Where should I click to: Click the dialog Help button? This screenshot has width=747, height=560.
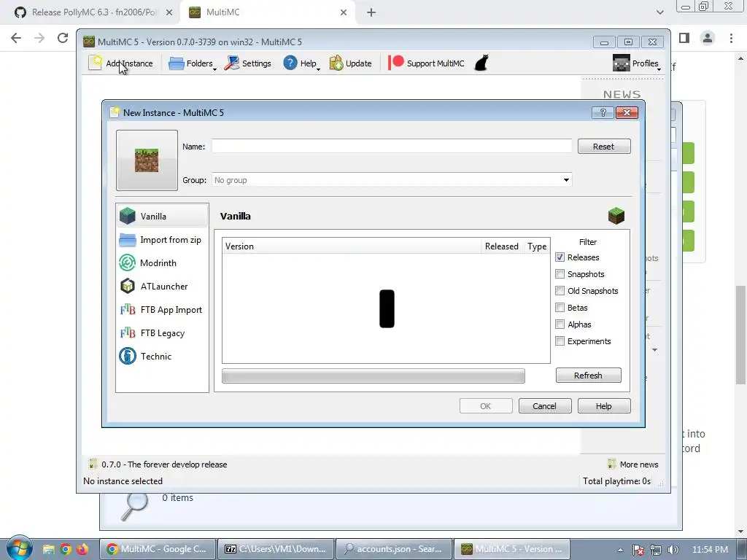point(603,406)
